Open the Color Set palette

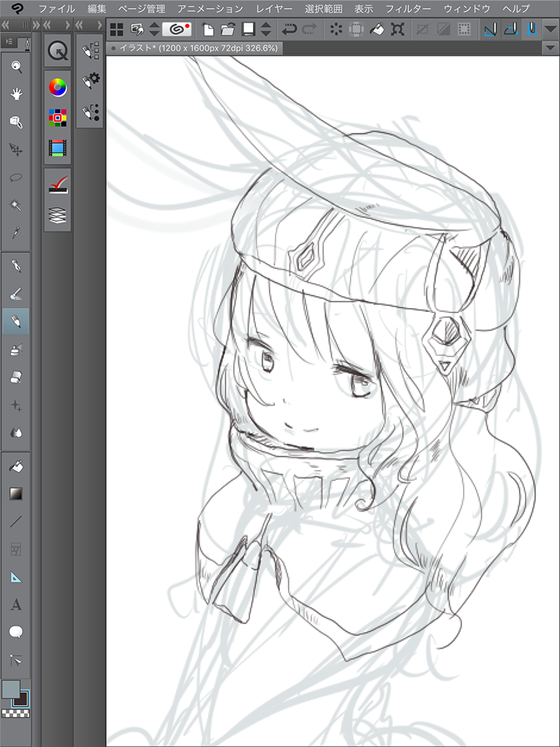[58, 117]
